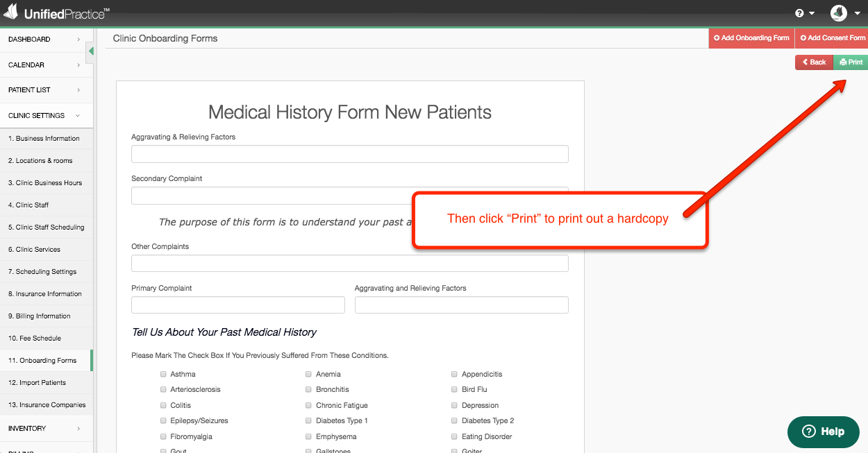
Task: Collapse sidebar using the green arrow tab
Action: tap(90, 51)
